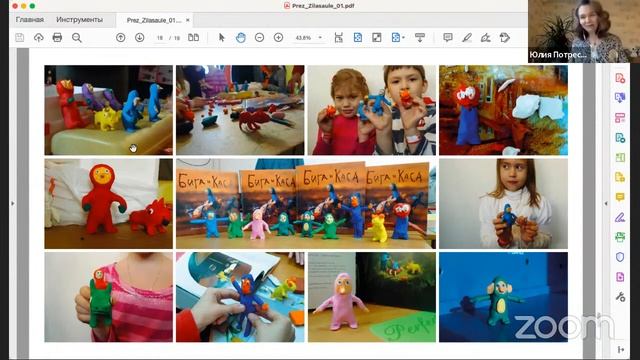
Task: Open the Protect shield tool in sidebar
Action: click(620, 257)
